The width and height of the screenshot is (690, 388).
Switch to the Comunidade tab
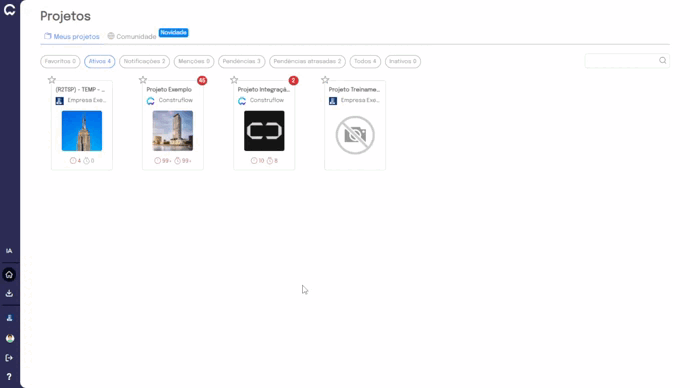tap(132, 37)
